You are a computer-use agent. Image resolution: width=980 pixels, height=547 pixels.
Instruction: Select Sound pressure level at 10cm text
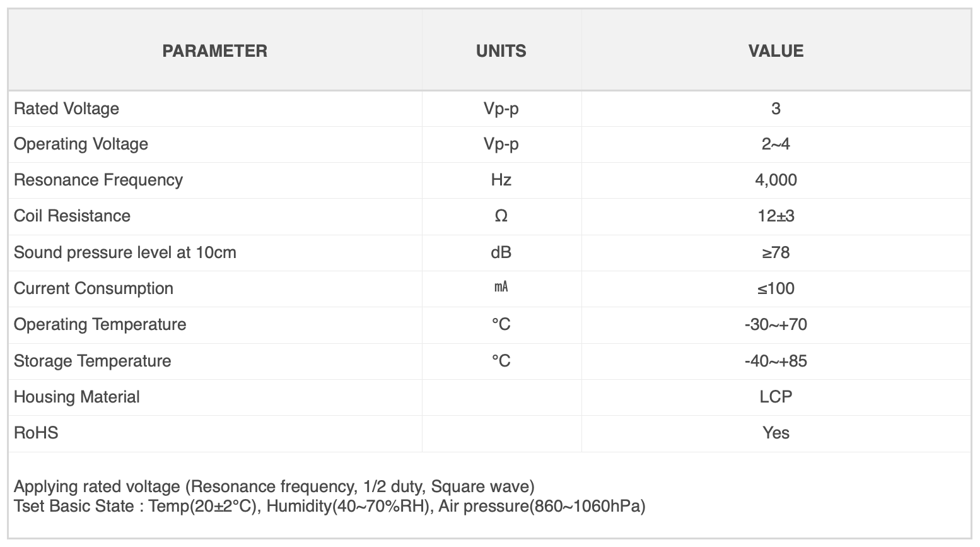[x=125, y=252]
